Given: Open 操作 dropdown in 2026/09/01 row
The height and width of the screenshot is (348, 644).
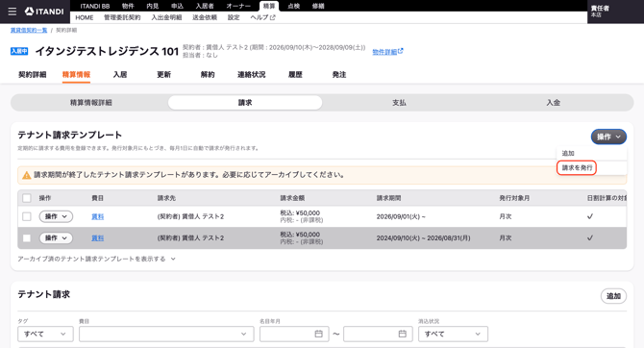Looking at the screenshot, I should click(x=56, y=216).
